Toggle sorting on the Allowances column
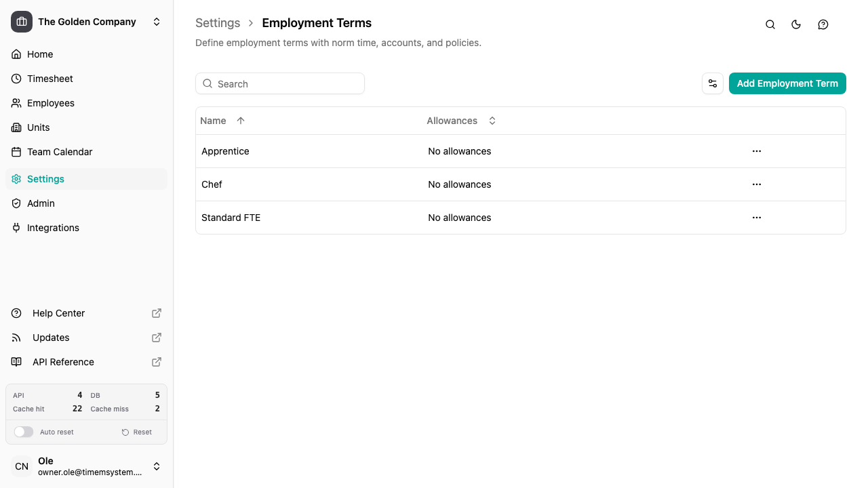The image size is (868, 488). [492, 121]
